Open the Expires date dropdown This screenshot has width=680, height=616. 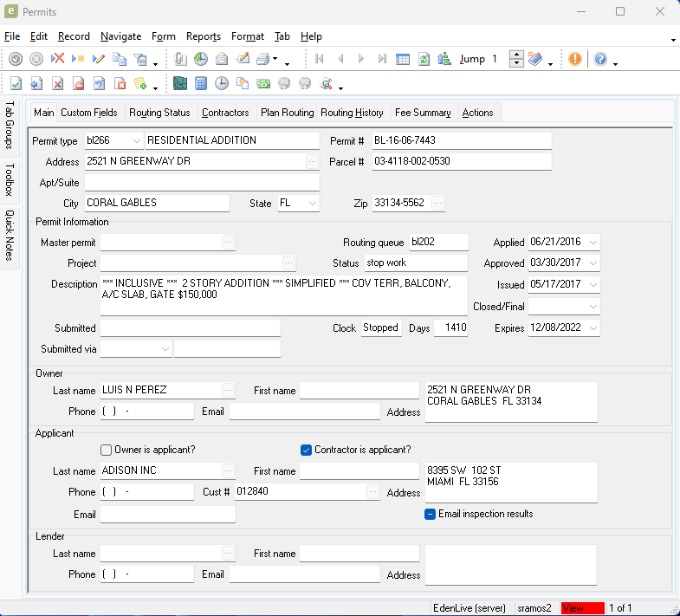[x=593, y=328]
